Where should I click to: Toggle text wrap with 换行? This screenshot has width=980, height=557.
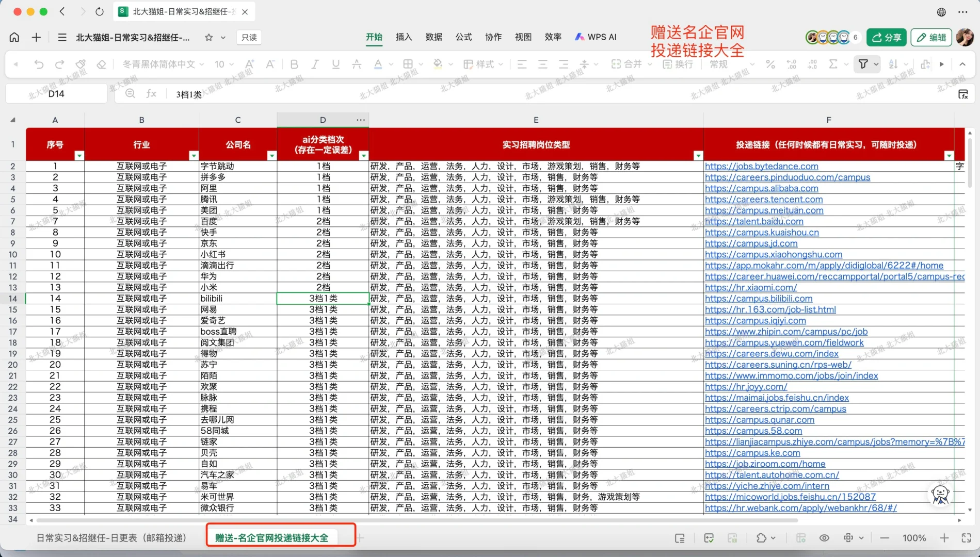point(678,64)
